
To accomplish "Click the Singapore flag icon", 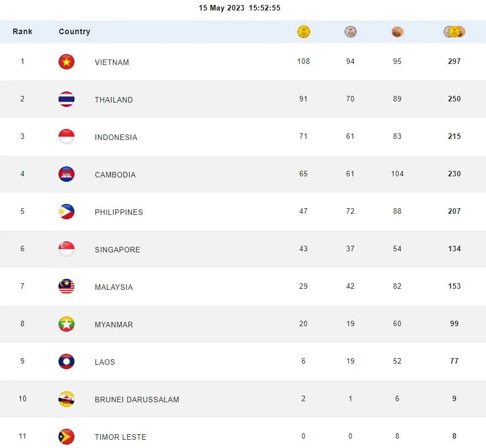I will point(67,249).
